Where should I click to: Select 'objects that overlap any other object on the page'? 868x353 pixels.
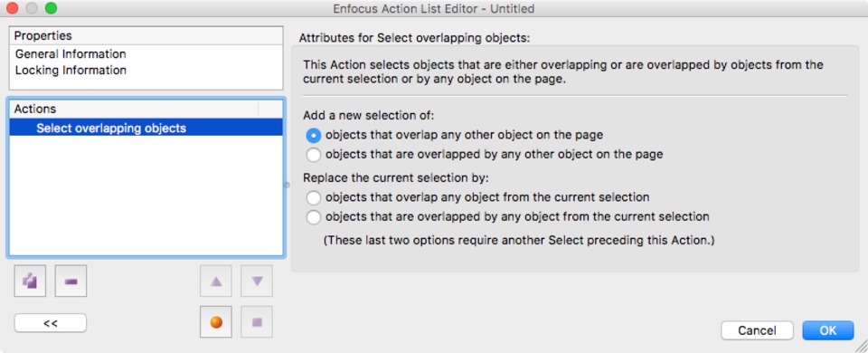pyautogui.click(x=314, y=135)
